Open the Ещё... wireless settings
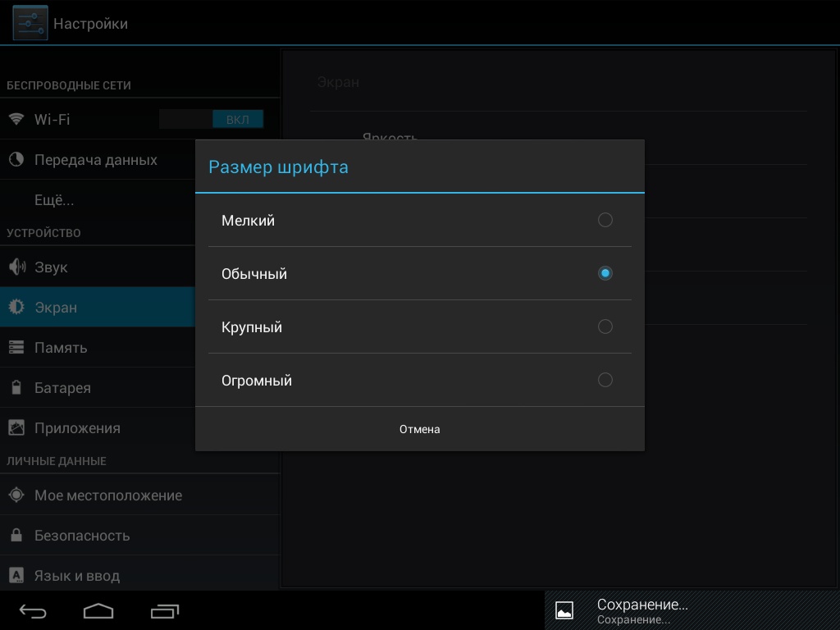This screenshot has height=630, width=840. click(55, 200)
